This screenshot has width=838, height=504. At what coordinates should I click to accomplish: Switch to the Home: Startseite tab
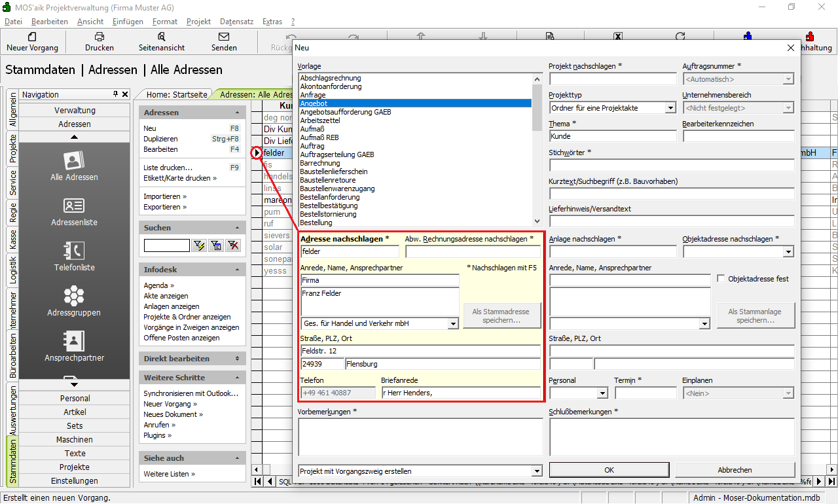(176, 95)
